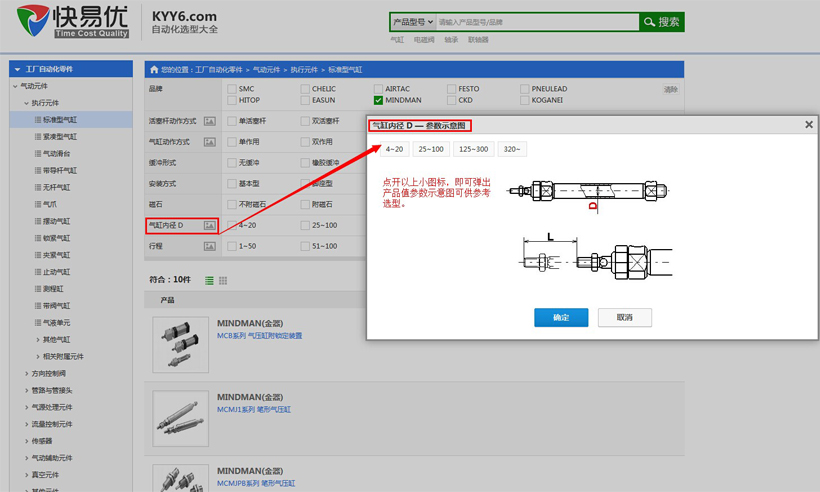Click the list icon beside 摆动气缸
The width and height of the screenshot is (820, 492).
(38, 221)
